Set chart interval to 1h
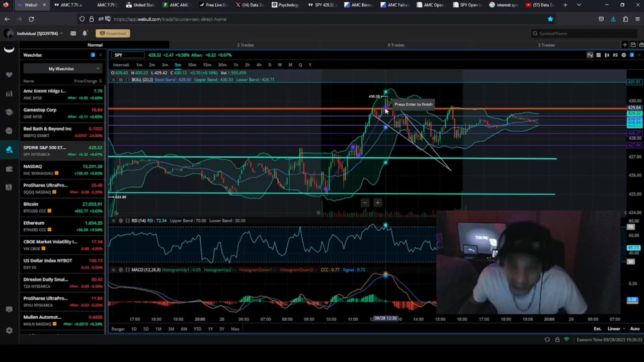The image size is (644, 362). point(235,65)
